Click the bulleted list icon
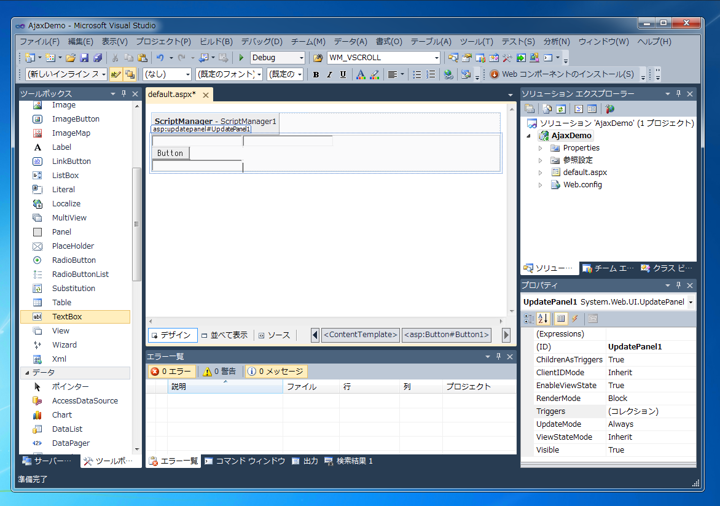 [417, 74]
